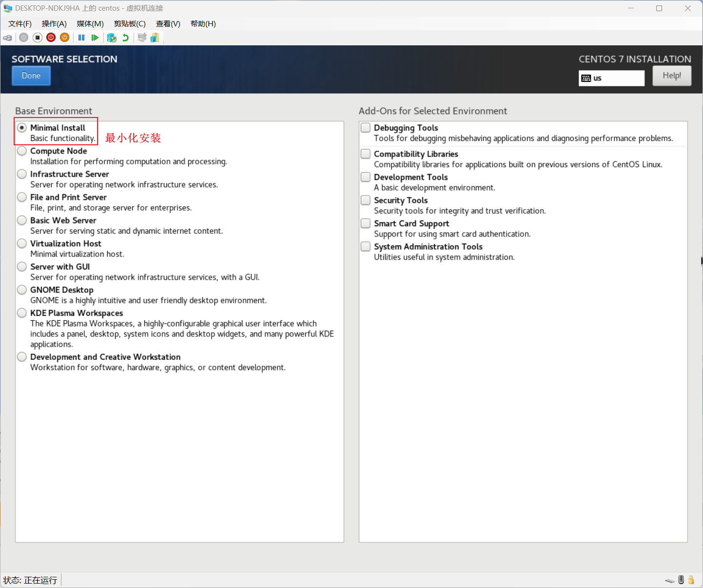Image resolution: width=703 pixels, height=588 pixels.
Task: Click the SOFTWARE SELECTION title
Action: 64,59
